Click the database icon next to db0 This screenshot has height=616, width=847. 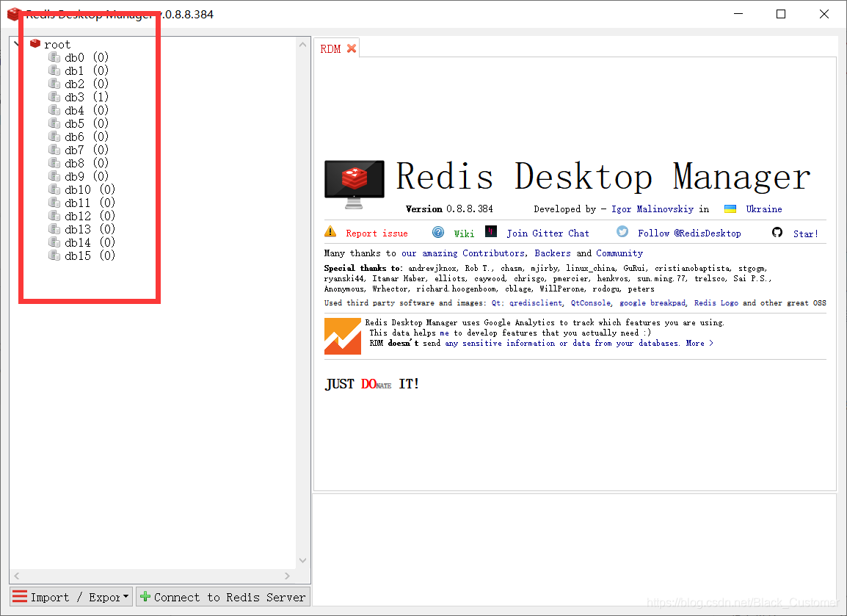pyautogui.click(x=54, y=57)
